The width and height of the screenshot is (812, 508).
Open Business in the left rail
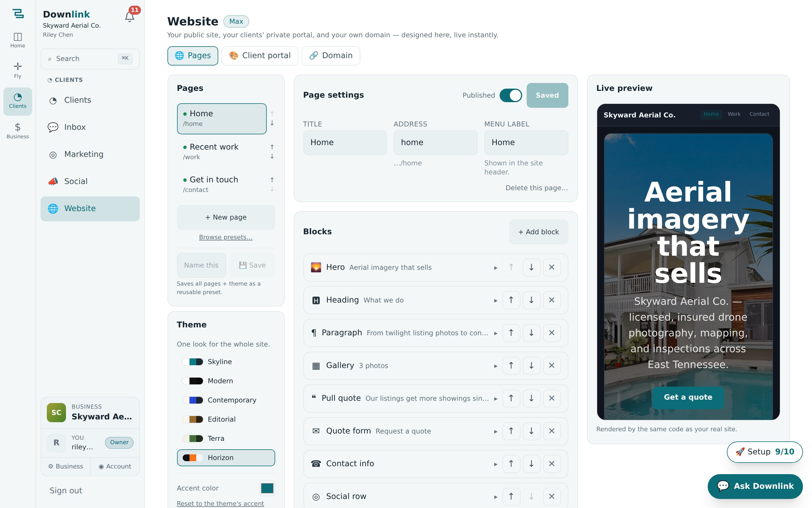click(18, 131)
